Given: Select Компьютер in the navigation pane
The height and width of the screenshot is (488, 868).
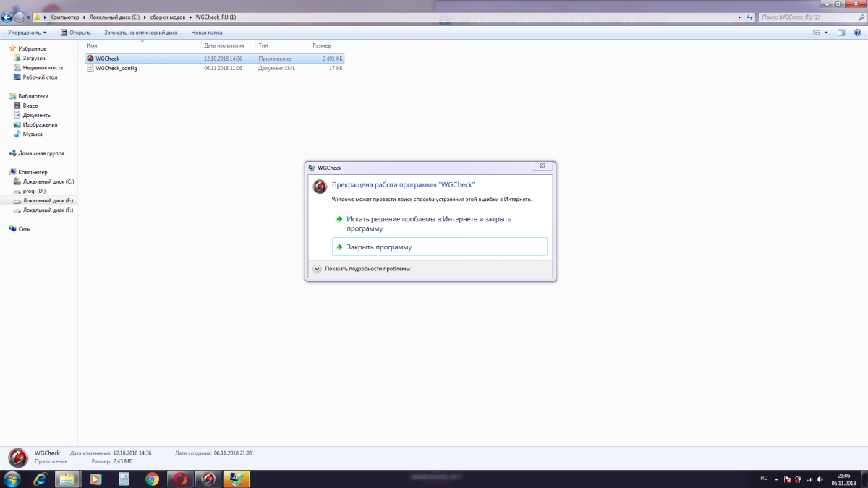Looking at the screenshot, I should click(33, 172).
